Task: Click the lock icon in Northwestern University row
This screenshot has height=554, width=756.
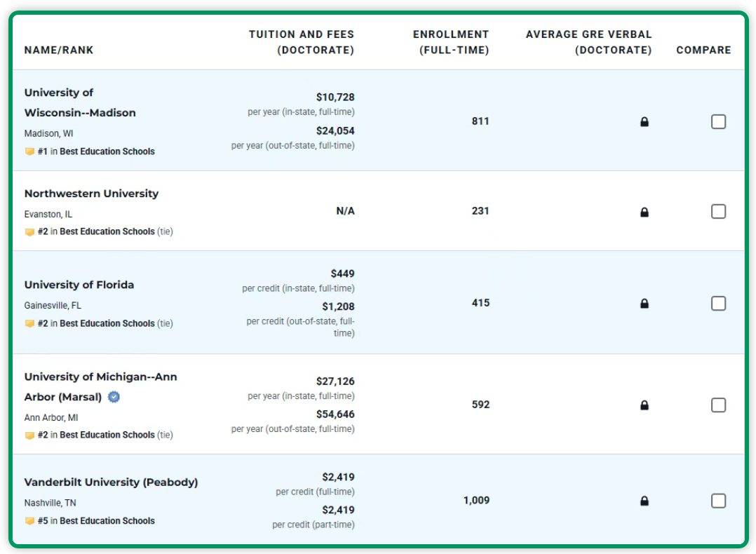Action: tap(644, 212)
